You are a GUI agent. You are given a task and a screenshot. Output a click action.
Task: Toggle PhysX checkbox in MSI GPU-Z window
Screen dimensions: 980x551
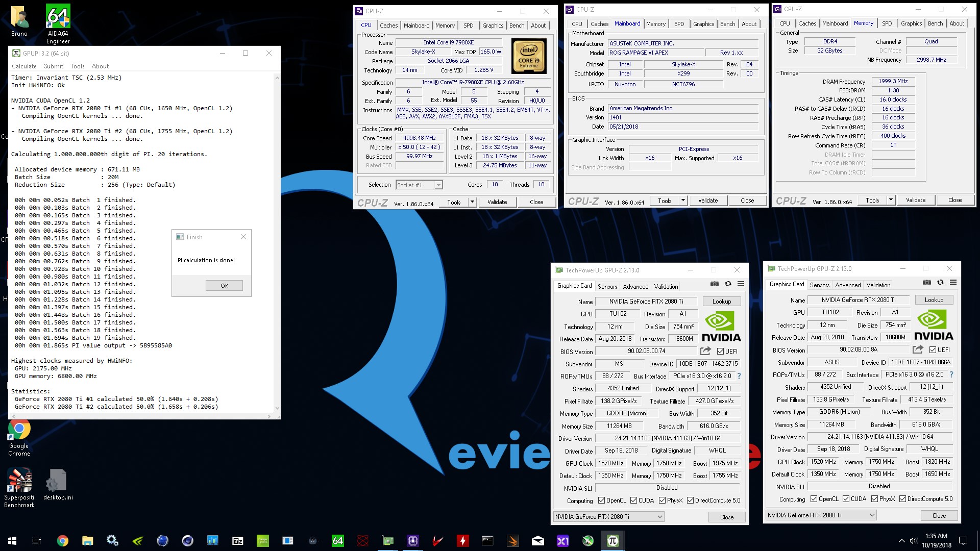pos(662,500)
